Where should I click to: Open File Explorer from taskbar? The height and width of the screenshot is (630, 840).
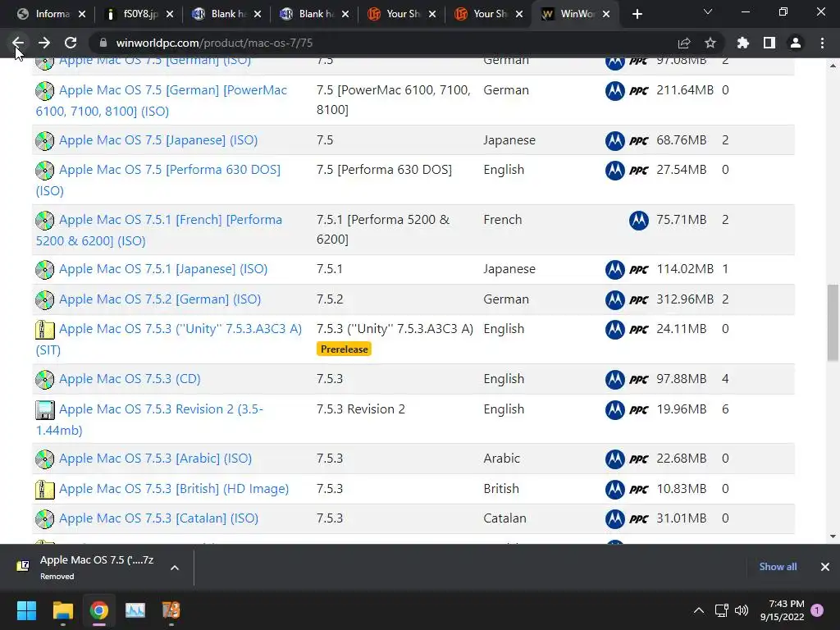(62, 610)
